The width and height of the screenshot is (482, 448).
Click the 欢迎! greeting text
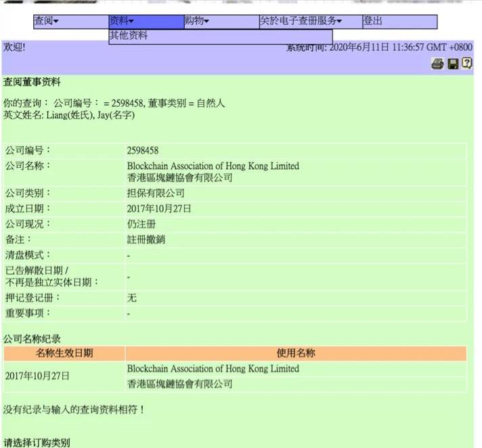14,47
